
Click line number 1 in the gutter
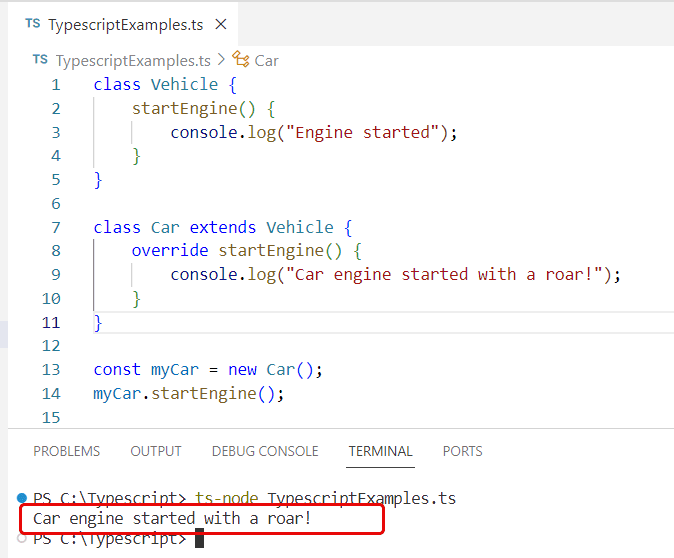click(x=56, y=85)
